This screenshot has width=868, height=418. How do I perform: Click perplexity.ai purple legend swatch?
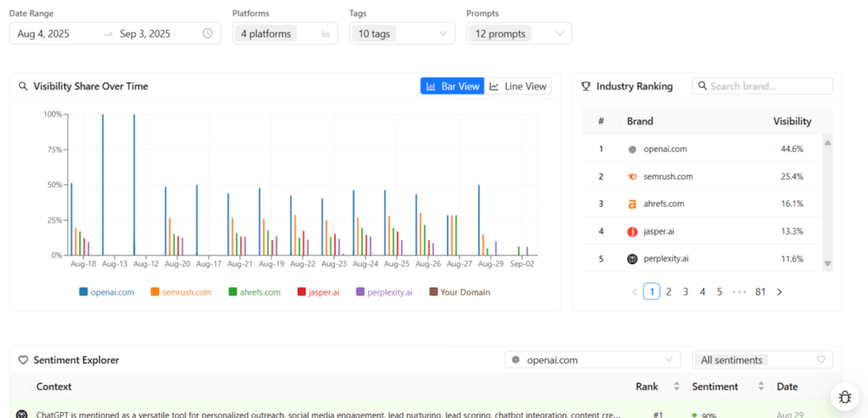pos(360,292)
